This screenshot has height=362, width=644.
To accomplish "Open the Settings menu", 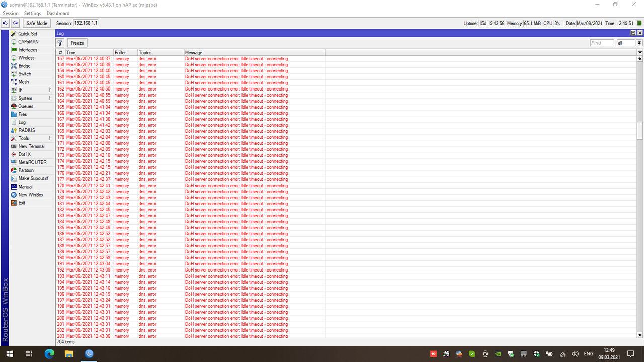I will 33,13.
